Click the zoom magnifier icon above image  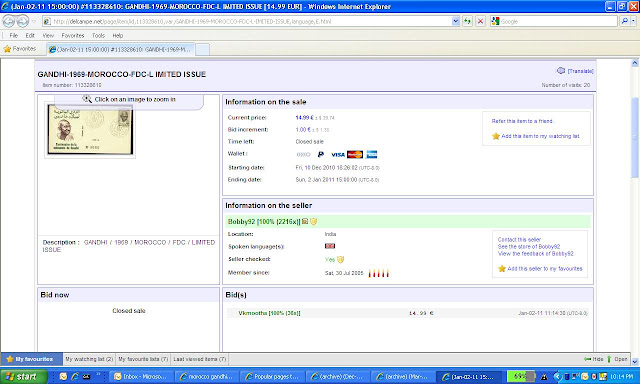(87, 99)
